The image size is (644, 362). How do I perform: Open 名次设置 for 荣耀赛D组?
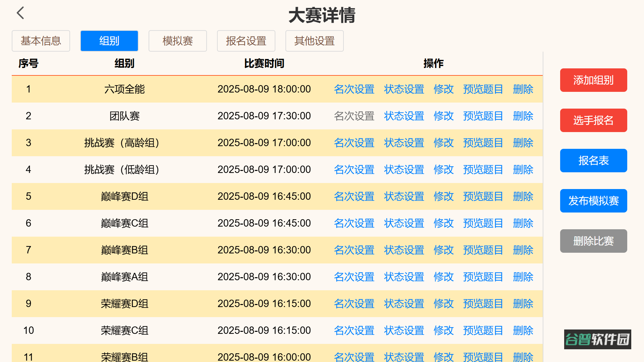tap(354, 304)
